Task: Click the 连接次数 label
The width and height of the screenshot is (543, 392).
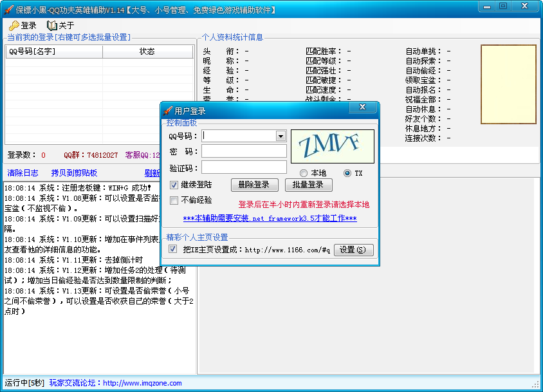Action: [423, 138]
